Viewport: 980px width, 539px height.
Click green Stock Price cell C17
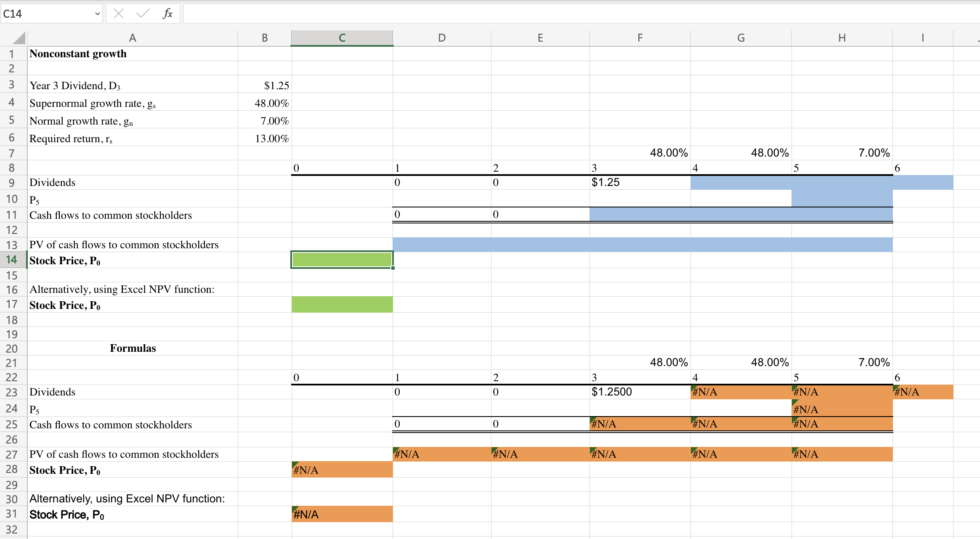pyautogui.click(x=342, y=305)
